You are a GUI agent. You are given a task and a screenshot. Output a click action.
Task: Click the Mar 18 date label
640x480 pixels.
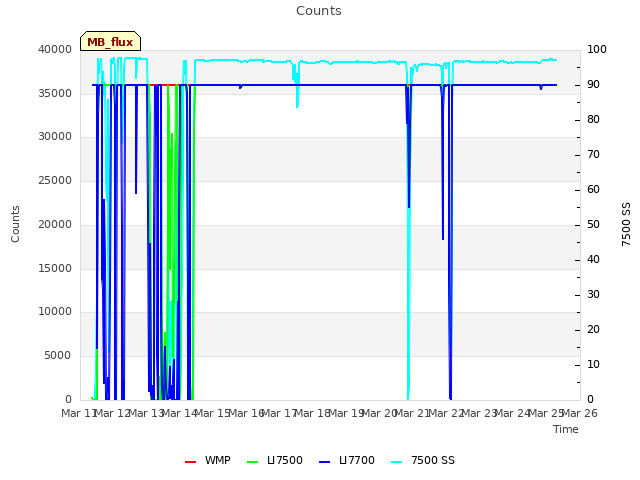pyautogui.click(x=312, y=413)
